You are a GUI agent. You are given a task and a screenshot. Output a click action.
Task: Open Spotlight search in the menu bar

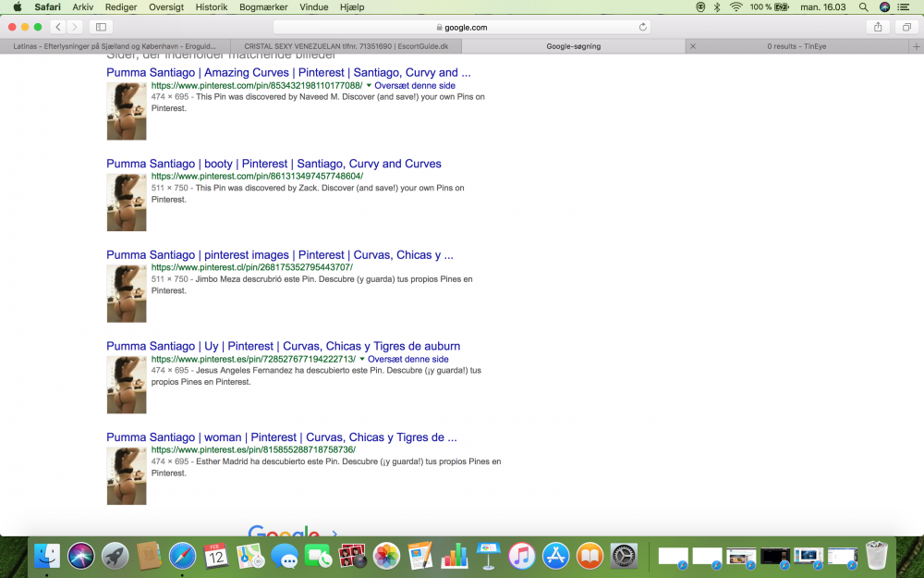pos(863,7)
